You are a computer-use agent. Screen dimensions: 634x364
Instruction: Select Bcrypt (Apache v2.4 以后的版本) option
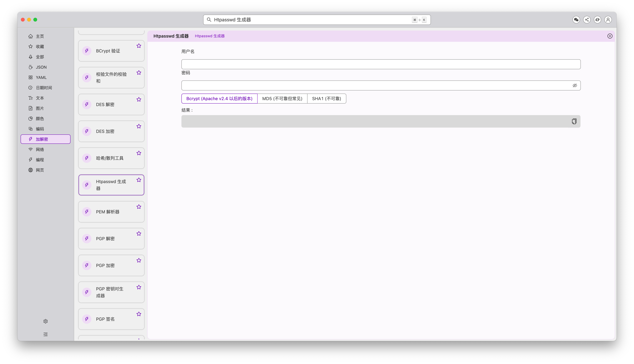[219, 99]
